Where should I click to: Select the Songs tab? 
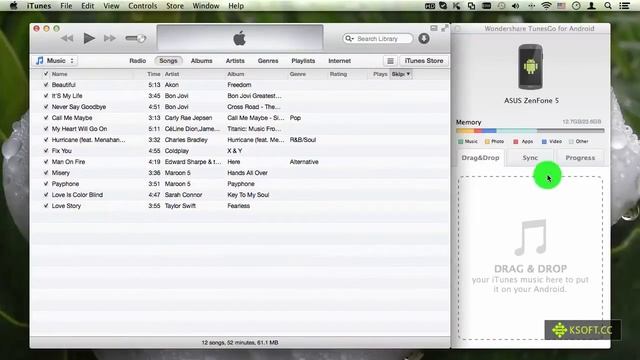tap(168, 61)
